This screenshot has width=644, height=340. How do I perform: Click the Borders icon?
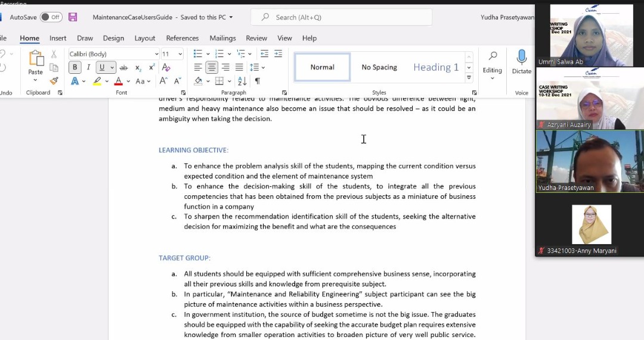click(219, 81)
